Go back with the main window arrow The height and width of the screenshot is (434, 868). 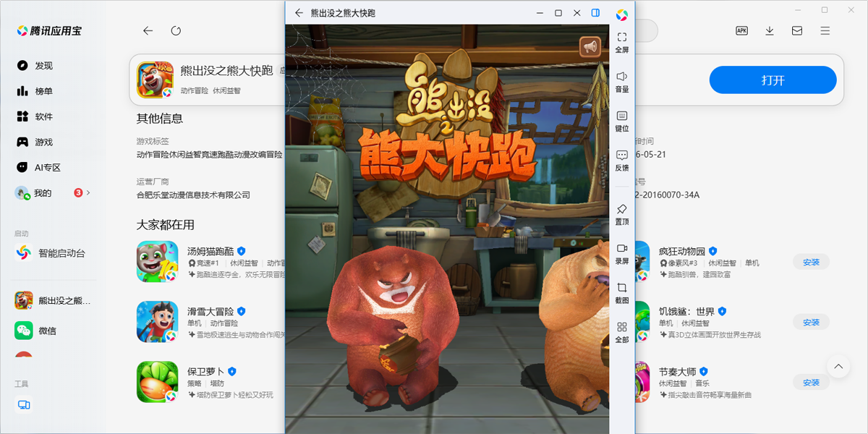click(148, 31)
